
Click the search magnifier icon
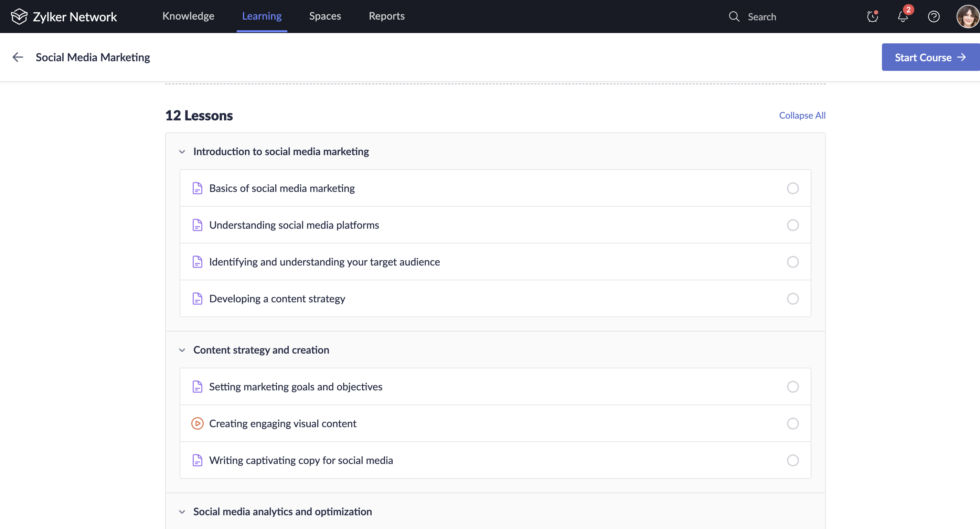[x=734, y=17]
